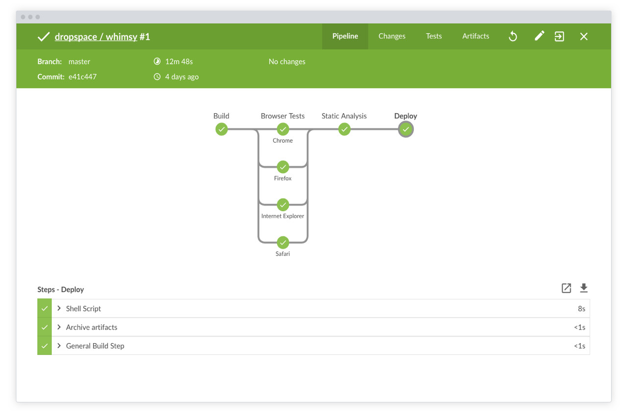Select the Static Analysis stage node
This screenshot has height=413, width=627.
tap(344, 129)
